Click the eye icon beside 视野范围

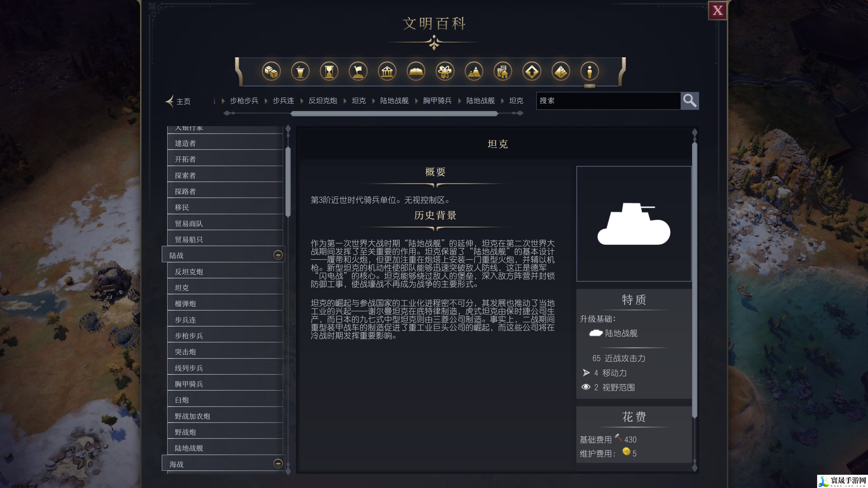pyautogui.click(x=586, y=387)
